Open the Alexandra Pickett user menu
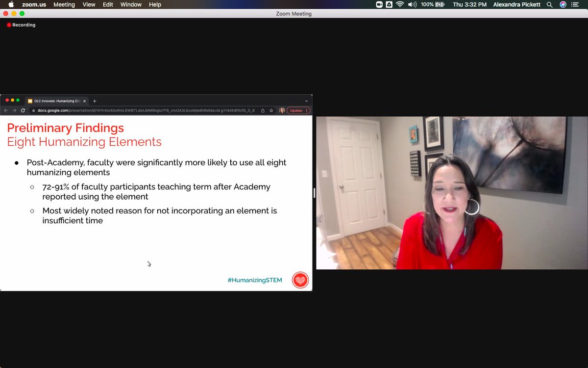 pyautogui.click(x=517, y=4)
